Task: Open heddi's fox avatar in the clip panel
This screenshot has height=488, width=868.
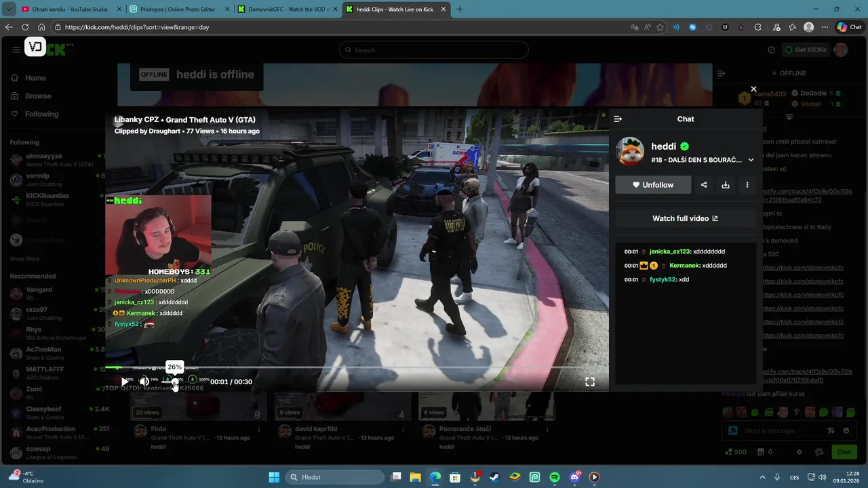Action: [630, 151]
